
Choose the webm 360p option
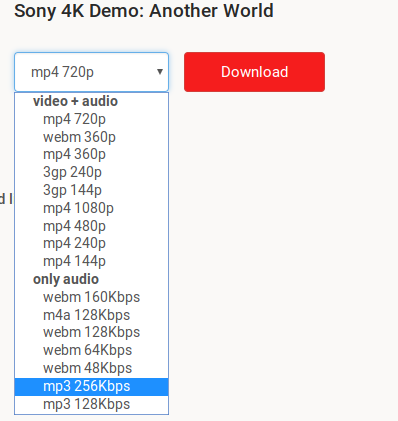pos(91,137)
